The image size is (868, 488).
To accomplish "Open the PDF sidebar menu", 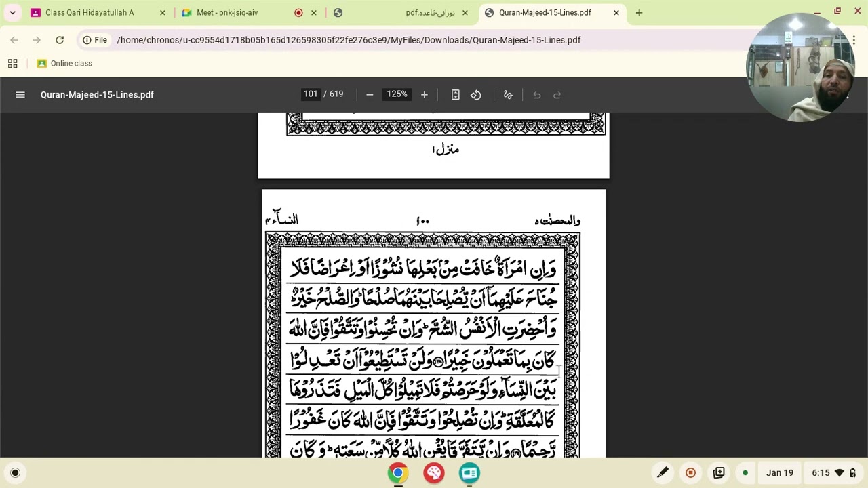I will [x=20, y=95].
